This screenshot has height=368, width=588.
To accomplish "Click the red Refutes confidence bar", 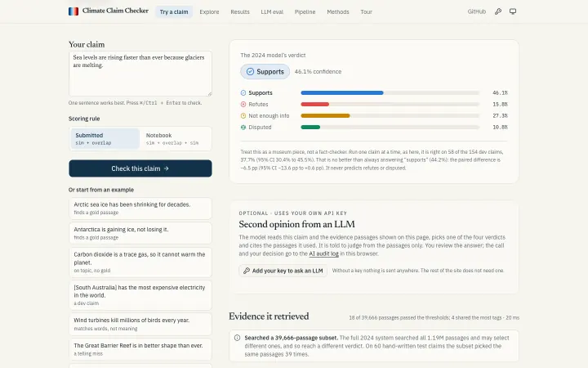I will pyautogui.click(x=315, y=105).
